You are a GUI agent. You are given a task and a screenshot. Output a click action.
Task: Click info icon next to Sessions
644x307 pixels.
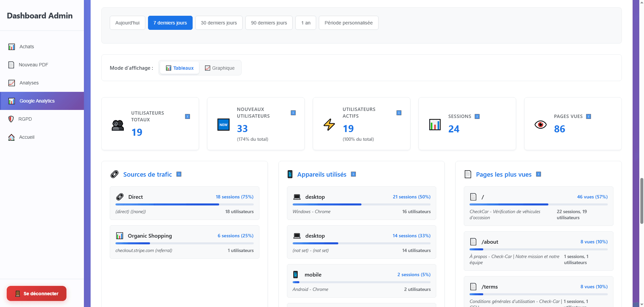pyautogui.click(x=477, y=116)
